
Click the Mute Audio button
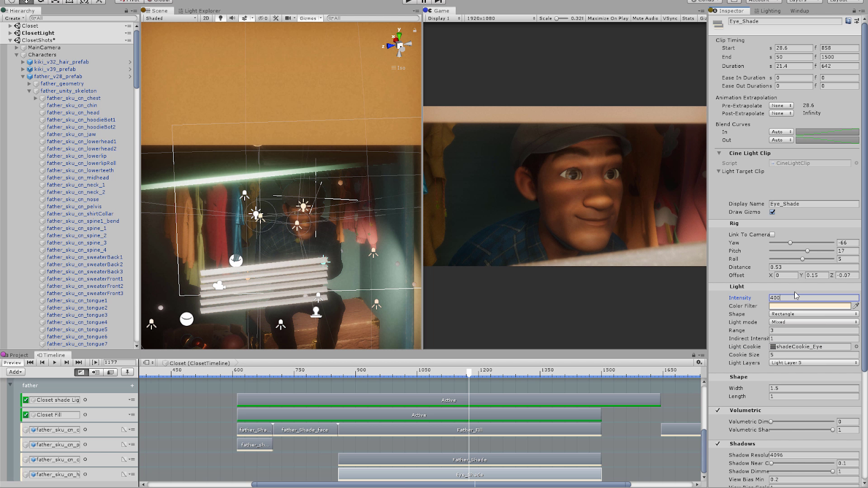coord(645,18)
